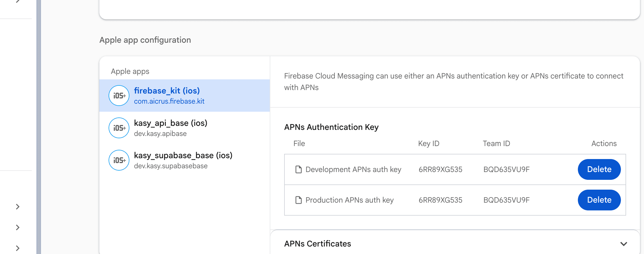Image resolution: width=644 pixels, height=254 pixels.
Task: Delete the Development APNs auth key
Action: pos(599,169)
